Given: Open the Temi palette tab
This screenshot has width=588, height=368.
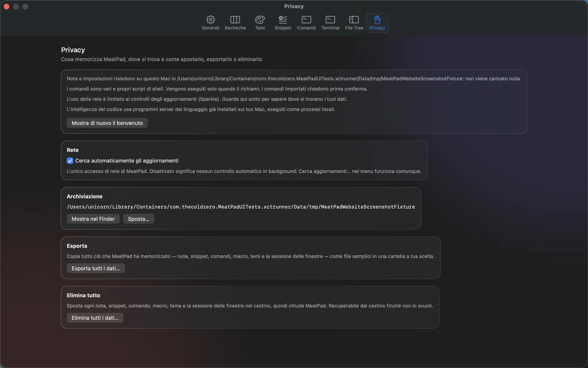Looking at the screenshot, I should tap(260, 23).
